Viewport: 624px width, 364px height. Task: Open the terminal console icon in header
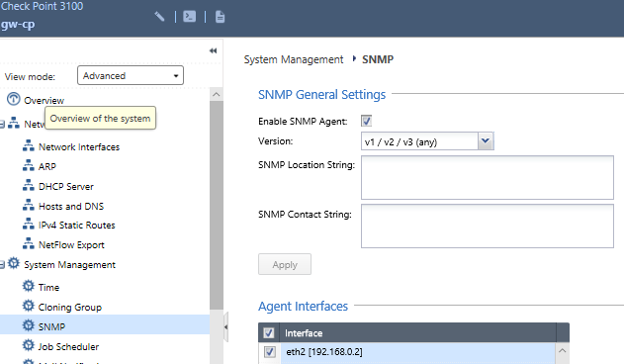click(x=190, y=17)
